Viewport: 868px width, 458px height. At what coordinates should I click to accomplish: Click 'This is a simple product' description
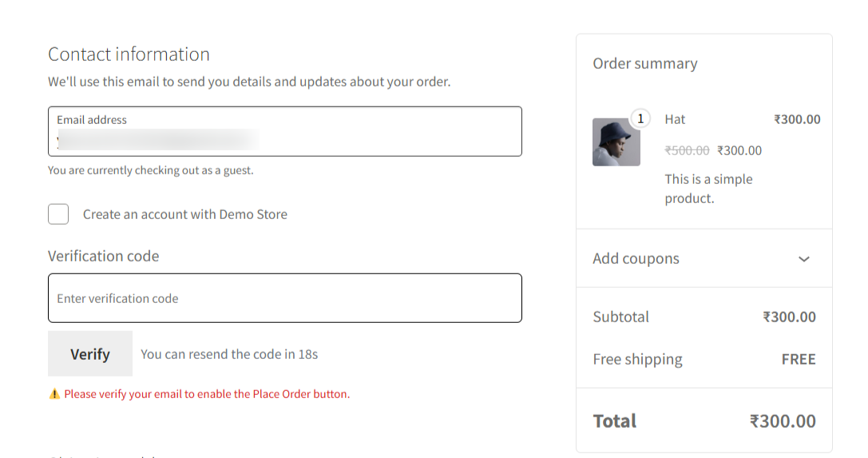click(708, 189)
